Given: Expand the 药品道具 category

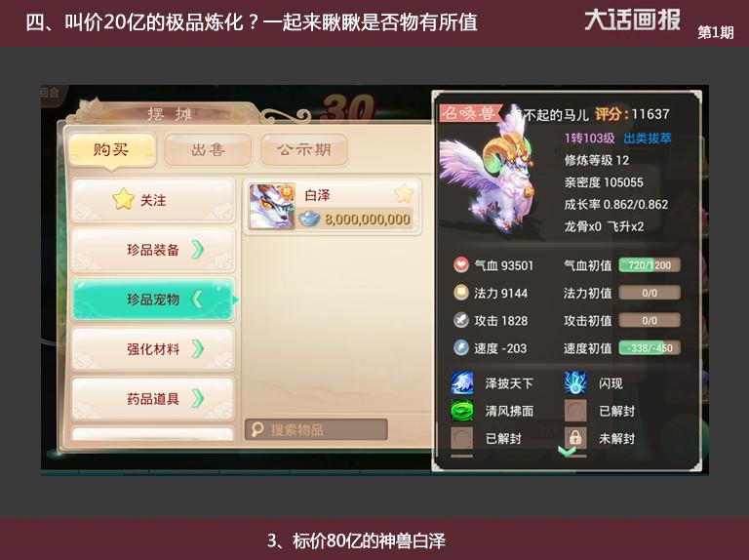Looking at the screenshot, I should click(153, 398).
